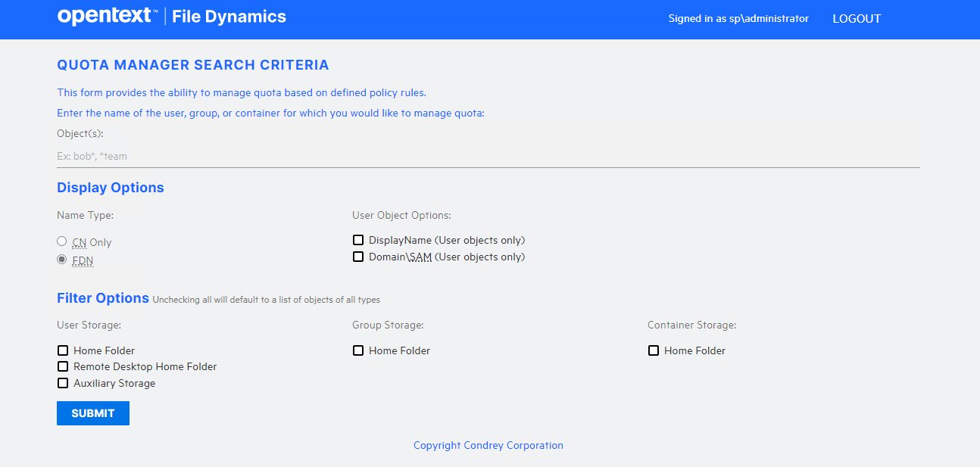Click the File Dynamics product title
Image resolution: width=980 pixels, height=467 pixels.
pos(229,17)
